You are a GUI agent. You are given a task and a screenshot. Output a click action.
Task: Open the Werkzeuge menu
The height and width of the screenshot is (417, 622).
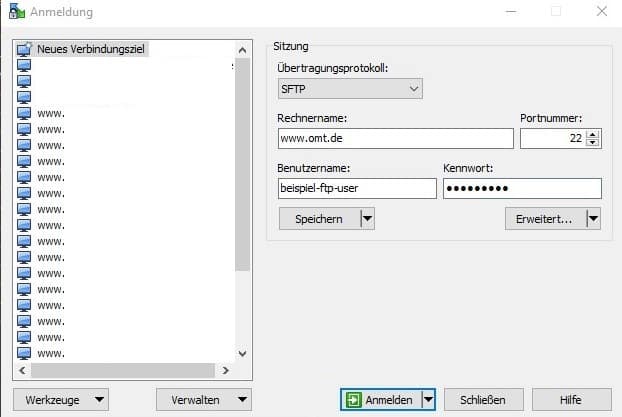click(x=61, y=400)
